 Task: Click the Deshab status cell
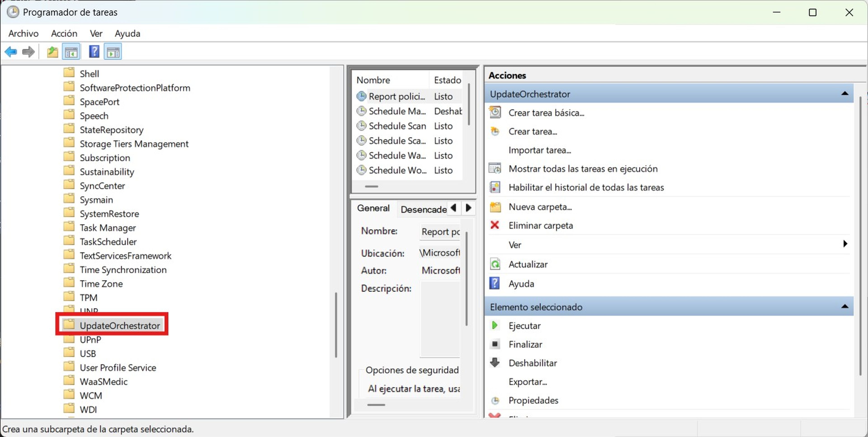(x=448, y=111)
